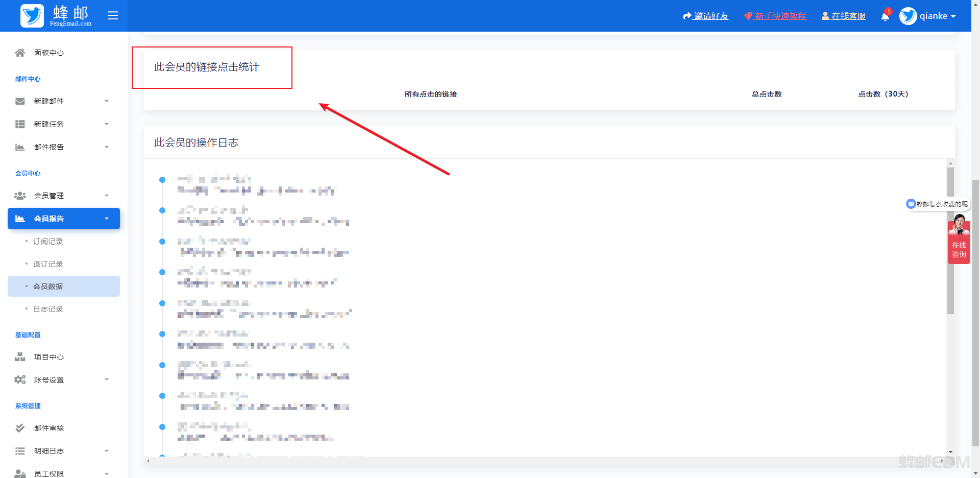The height and width of the screenshot is (478, 980).
Task: Toggle the hamburger sidebar menu icon
Action: click(113, 16)
